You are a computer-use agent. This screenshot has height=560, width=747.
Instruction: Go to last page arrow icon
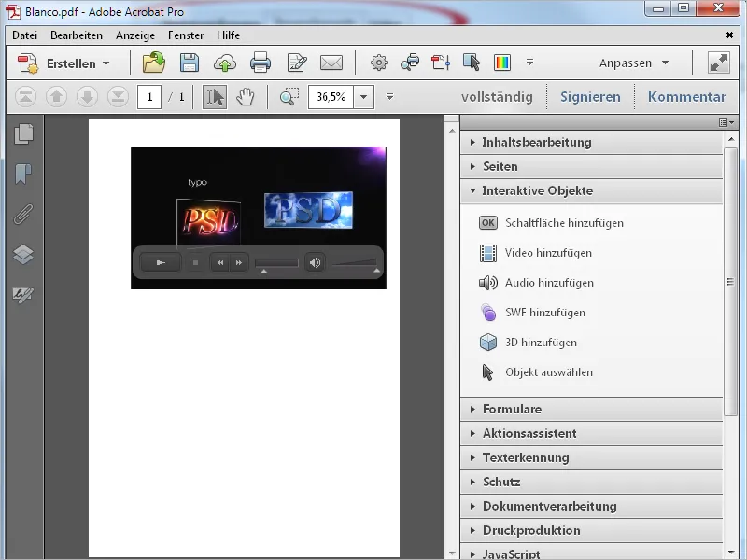coord(118,97)
